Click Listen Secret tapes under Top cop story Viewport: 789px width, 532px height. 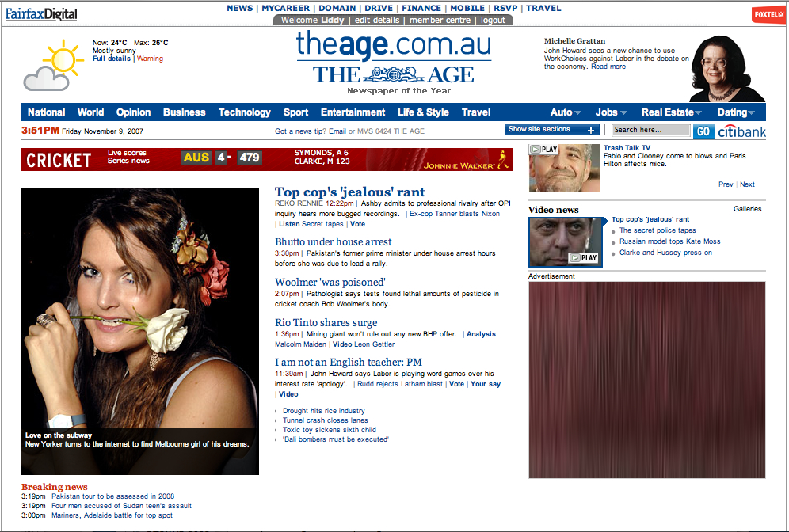(308, 224)
